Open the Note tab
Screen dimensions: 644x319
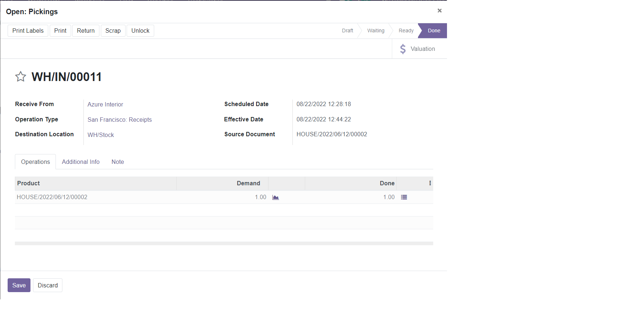pyautogui.click(x=118, y=162)
